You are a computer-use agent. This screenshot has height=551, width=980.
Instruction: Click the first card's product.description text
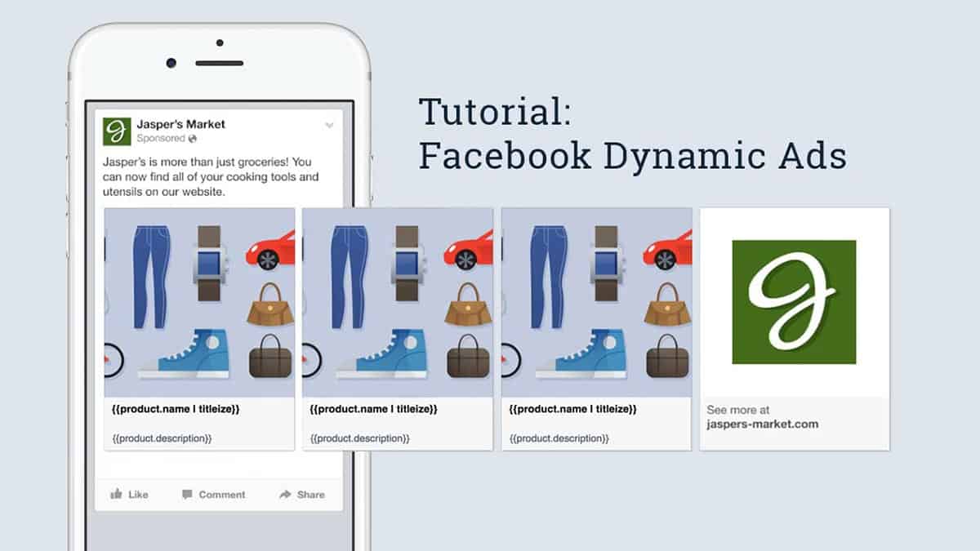(x=162, y=438)
